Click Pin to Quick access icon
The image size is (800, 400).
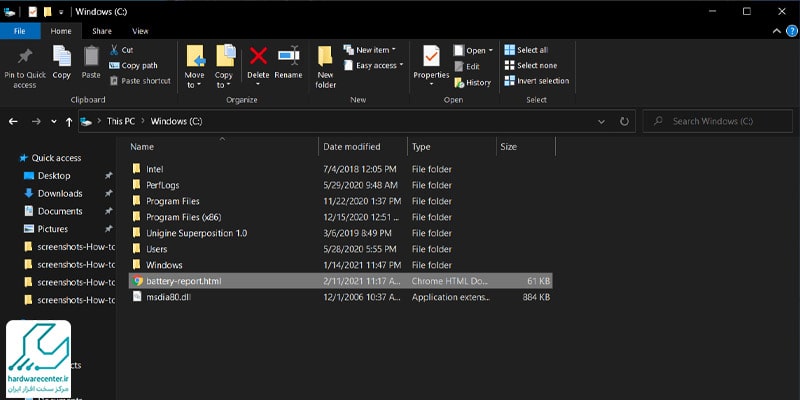tap(25, 56)
